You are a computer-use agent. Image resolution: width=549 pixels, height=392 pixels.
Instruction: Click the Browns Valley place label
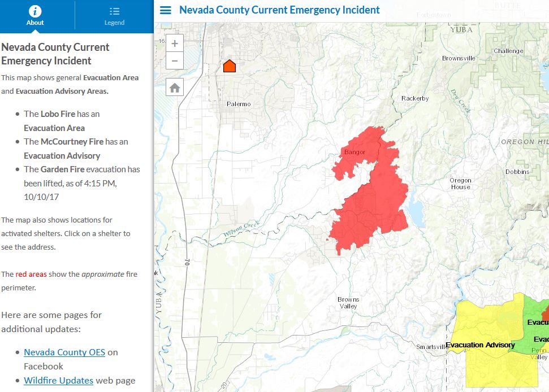348,303
